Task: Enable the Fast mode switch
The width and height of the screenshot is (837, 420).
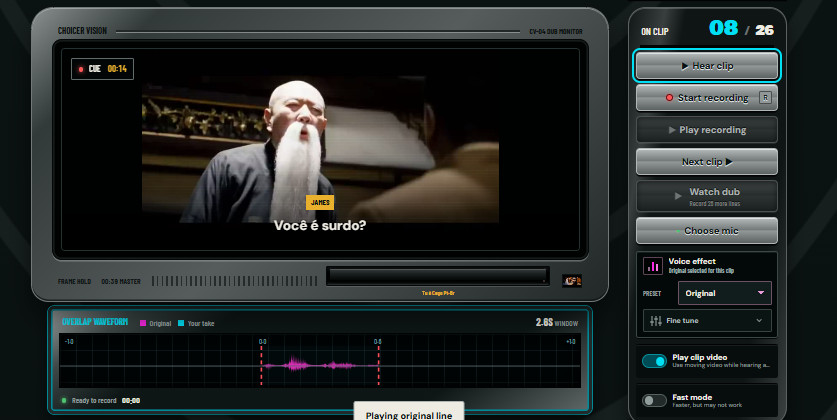Action: point(654,400)
